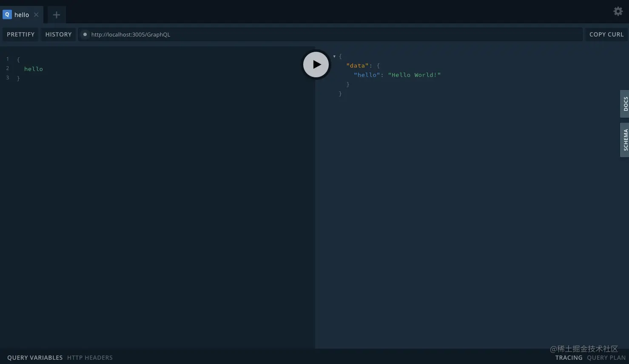This screenshot has height=364, width=629.
Task: Select the hello query tab
Action: tap(22, 15)
